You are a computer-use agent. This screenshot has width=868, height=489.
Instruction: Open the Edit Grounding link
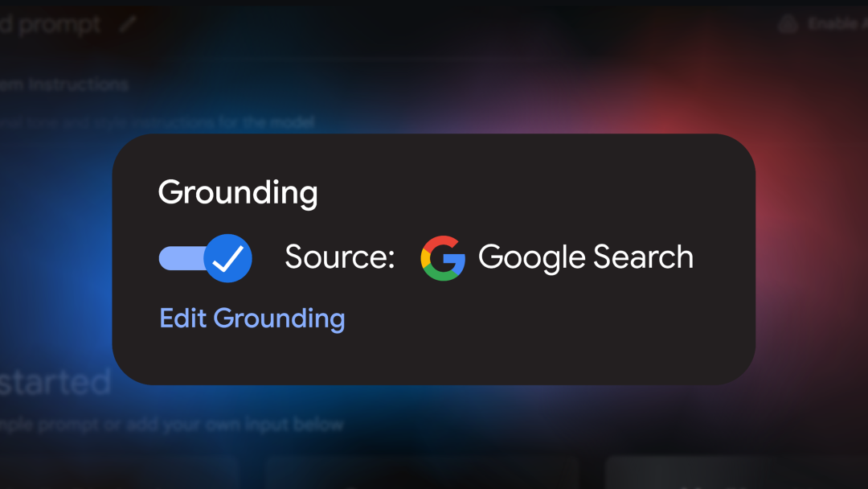point(252,318)
